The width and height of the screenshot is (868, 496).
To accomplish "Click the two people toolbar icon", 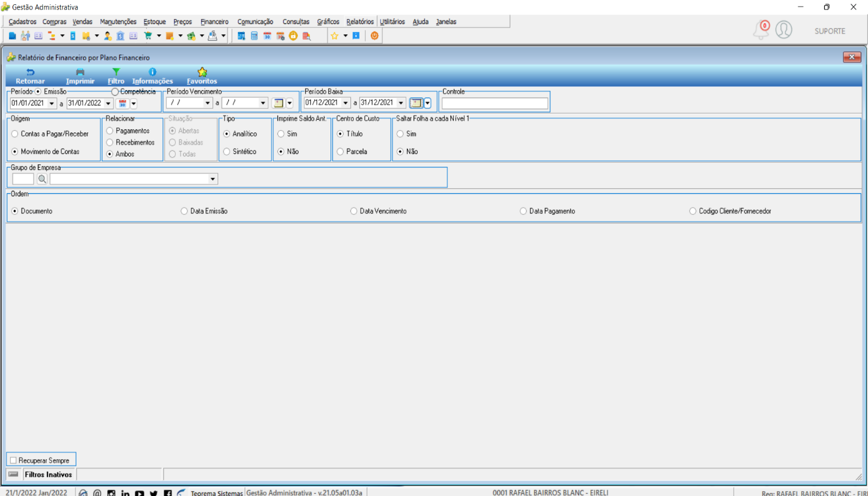I will (x=25, y=36).
